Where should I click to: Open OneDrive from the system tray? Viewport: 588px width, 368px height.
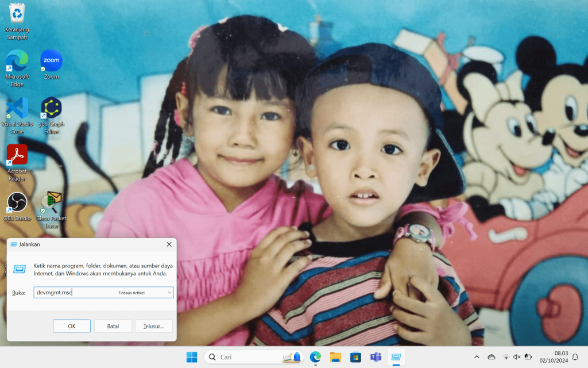click(492, 356)
